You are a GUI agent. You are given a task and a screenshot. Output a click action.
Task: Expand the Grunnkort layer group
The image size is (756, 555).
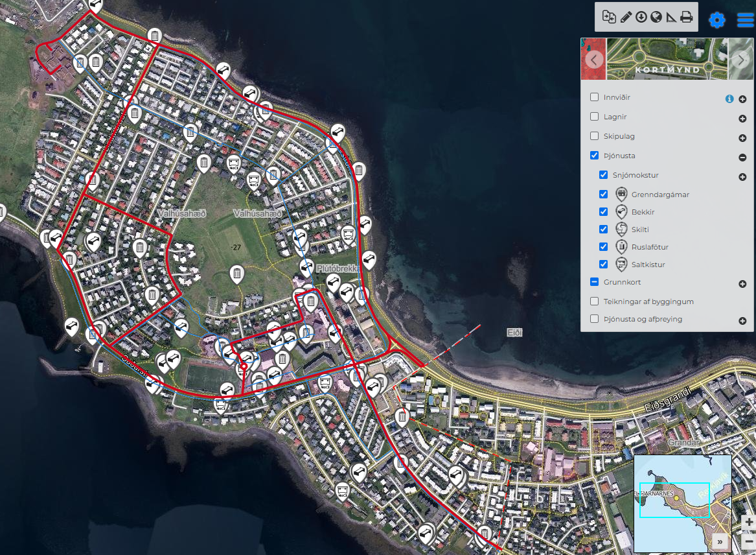point(742,284)
